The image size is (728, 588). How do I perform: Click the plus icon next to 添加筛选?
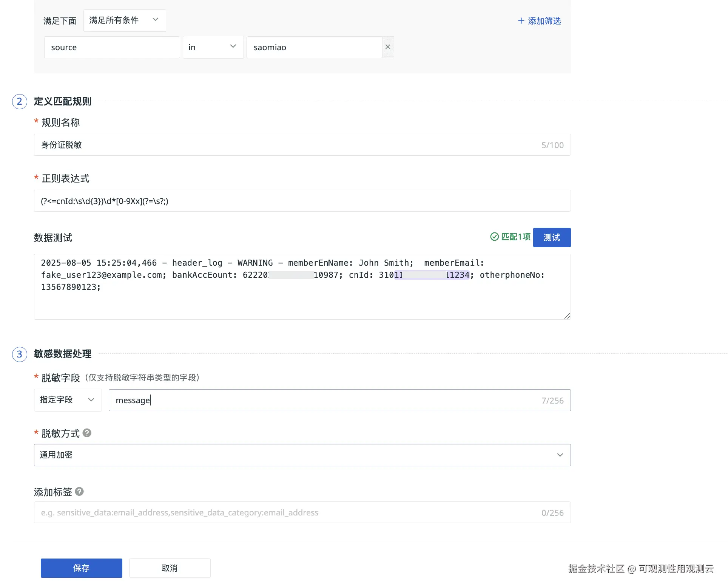521,21
